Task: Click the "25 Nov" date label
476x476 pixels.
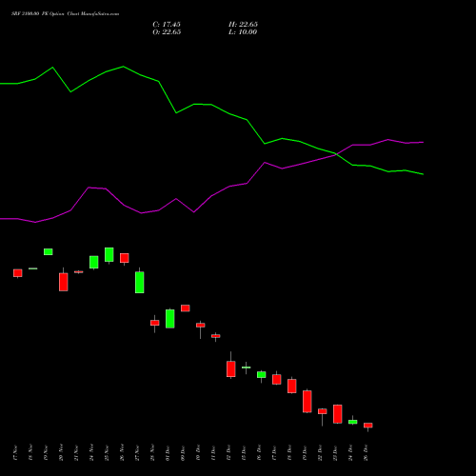Action: click(107, 453)
